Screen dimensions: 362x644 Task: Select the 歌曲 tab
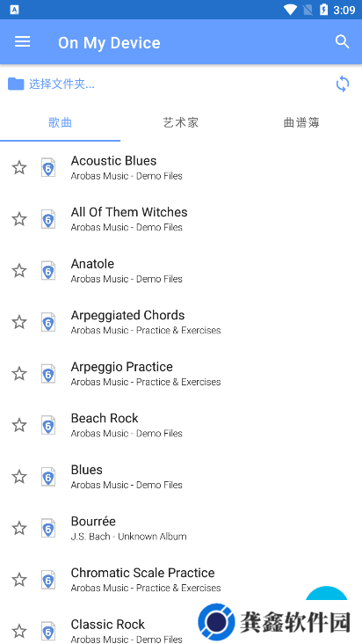click(x=61, y=122)
